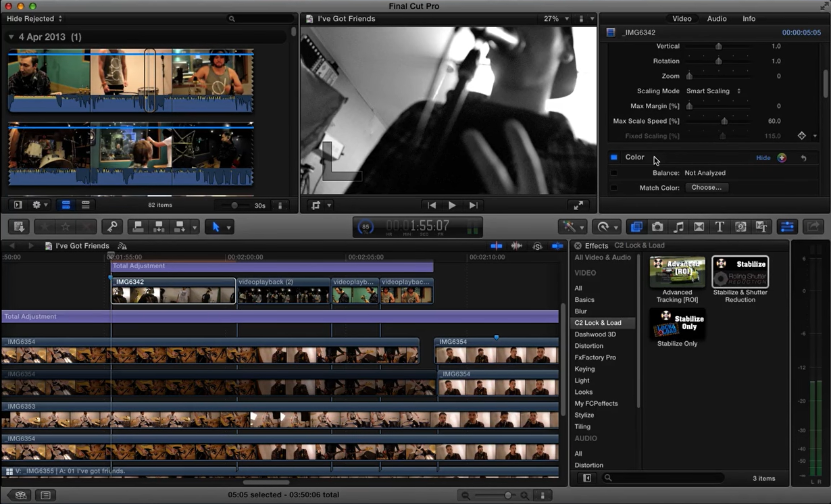Open the Hide Rejected filter dropdown
This screenshot has height=504, width=831.
(34, 19)
